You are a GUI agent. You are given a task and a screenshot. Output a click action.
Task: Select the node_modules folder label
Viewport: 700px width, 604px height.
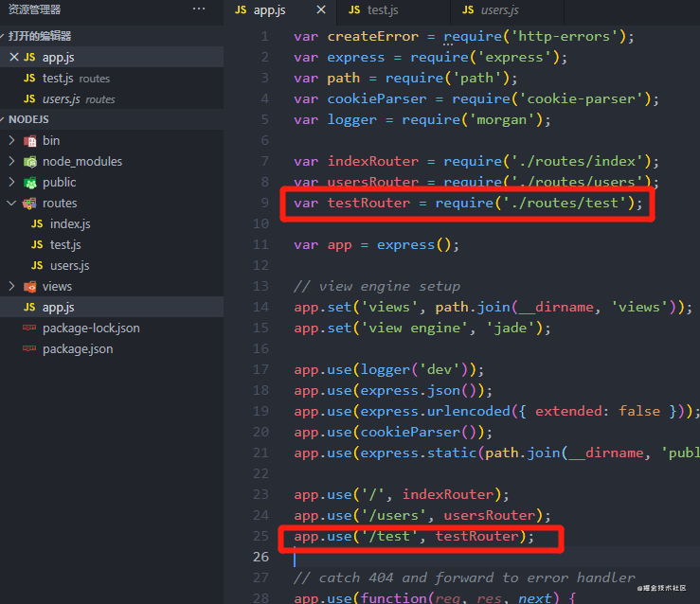tap(82, 162)
